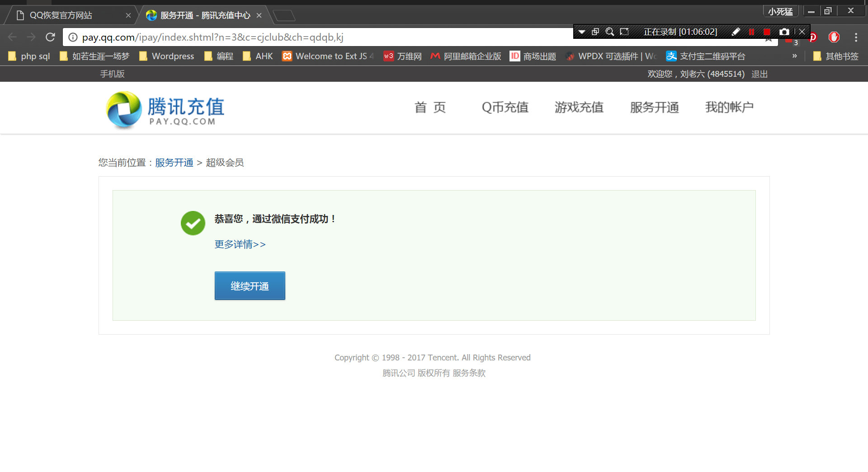Take a snapshot with recorder camera icon
The width and height of the screenshot is (868, 472).
(x=784, y=32)
